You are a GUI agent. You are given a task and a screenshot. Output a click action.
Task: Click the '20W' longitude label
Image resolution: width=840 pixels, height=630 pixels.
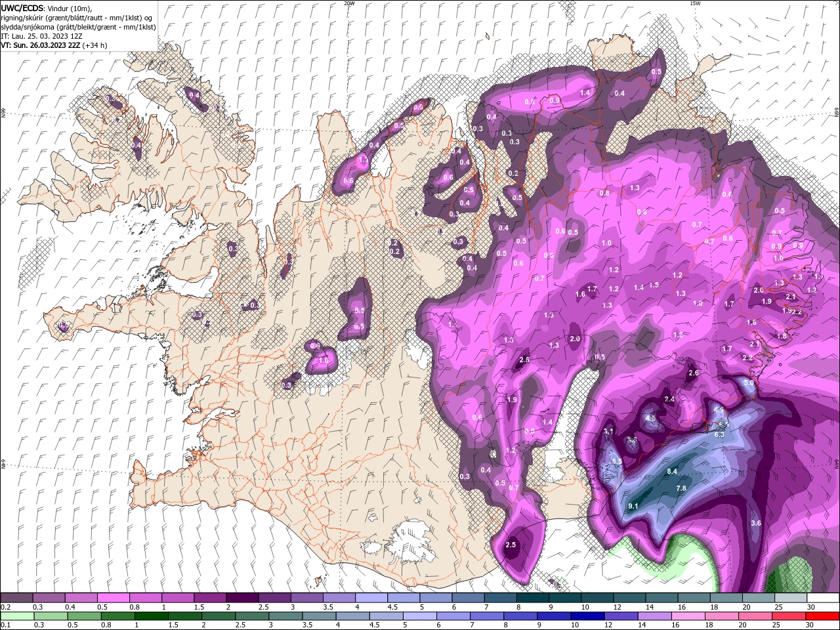pos(349,3)
